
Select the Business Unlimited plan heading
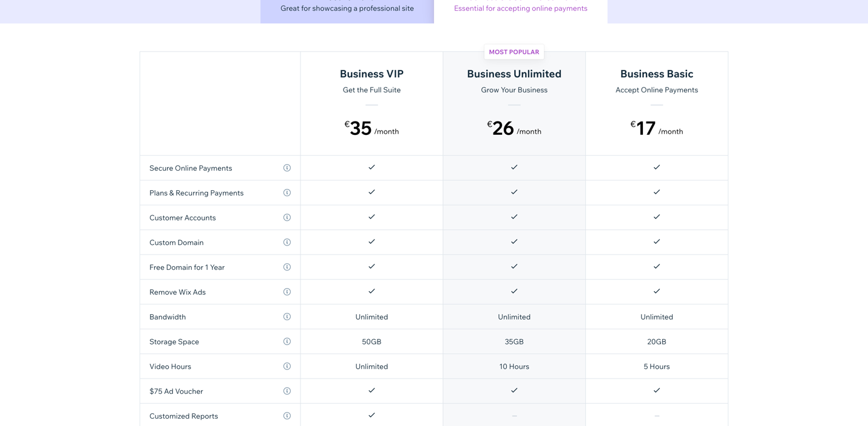click(x=514, y=74)
